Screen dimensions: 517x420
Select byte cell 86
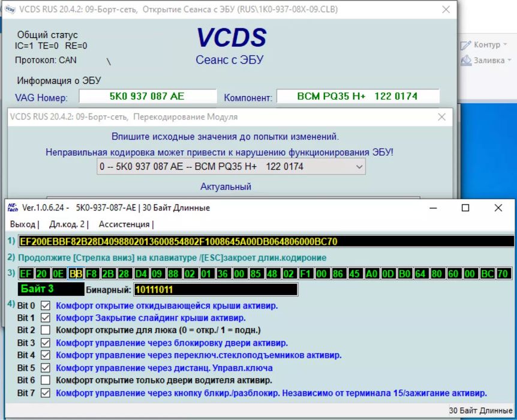(x=339, y=274)
